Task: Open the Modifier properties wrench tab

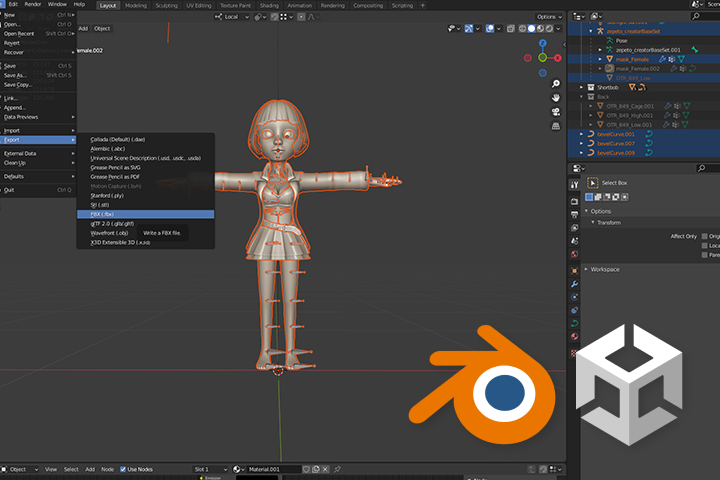Action: coord(574,284)
